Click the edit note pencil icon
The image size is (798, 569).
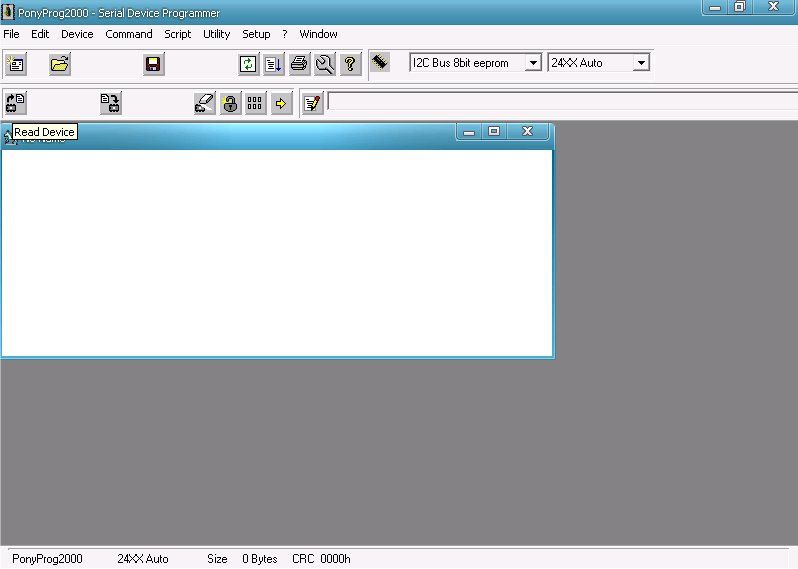(312, 103)
